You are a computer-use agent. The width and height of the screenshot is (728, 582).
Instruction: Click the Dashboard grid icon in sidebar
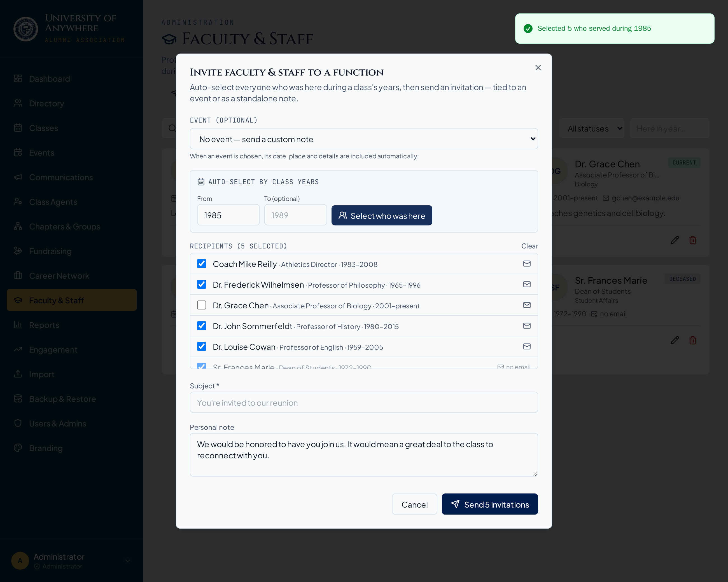18,79
